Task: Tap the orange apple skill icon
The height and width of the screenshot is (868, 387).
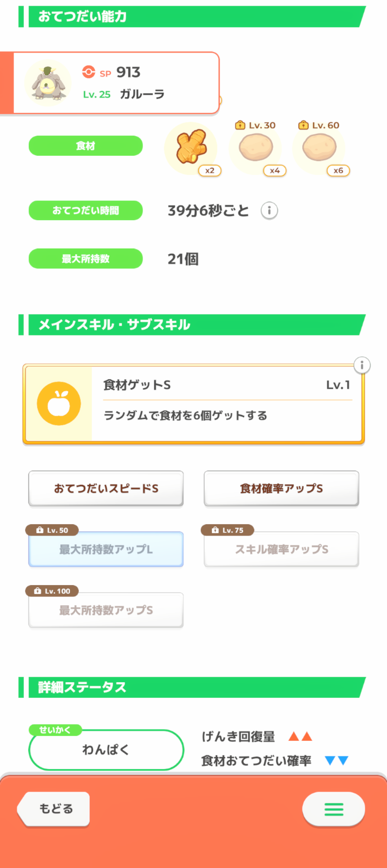Action: click(x=59, y=404)
